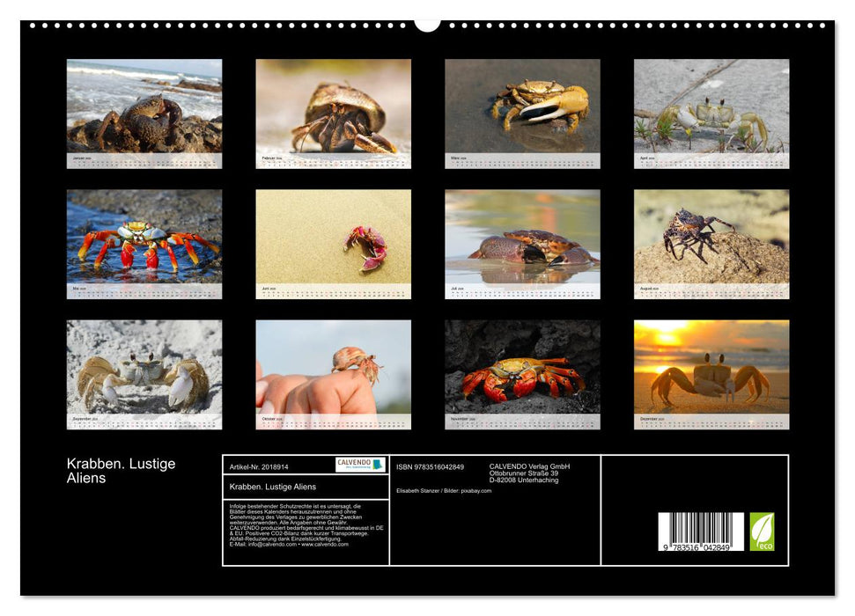Select the December sunset crab photo
The width and height of the screenshot is (855, 616).
(x=713, y=370)
